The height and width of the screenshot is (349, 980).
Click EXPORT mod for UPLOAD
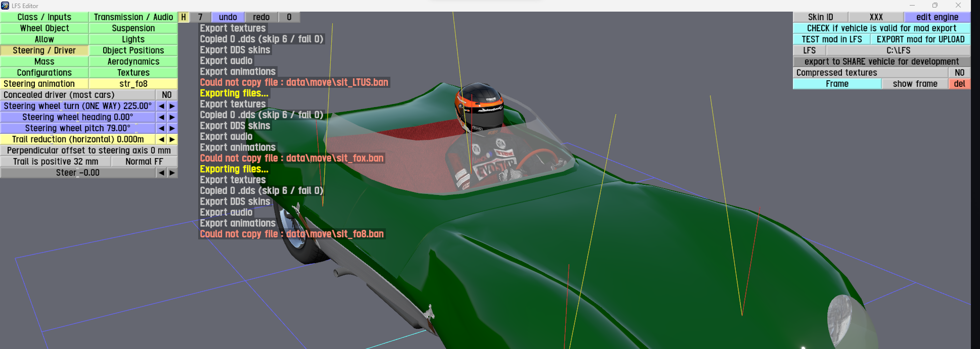pos(921,39)
